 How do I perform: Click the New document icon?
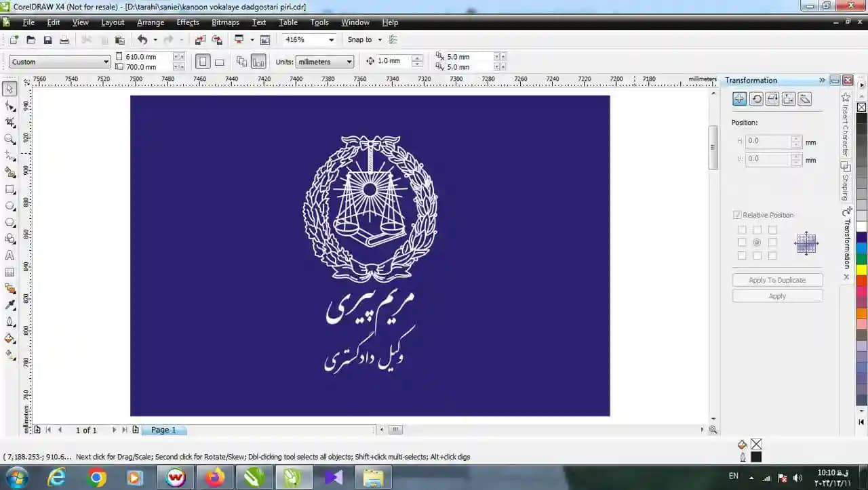pyautogui.click(x=14, y=40)
